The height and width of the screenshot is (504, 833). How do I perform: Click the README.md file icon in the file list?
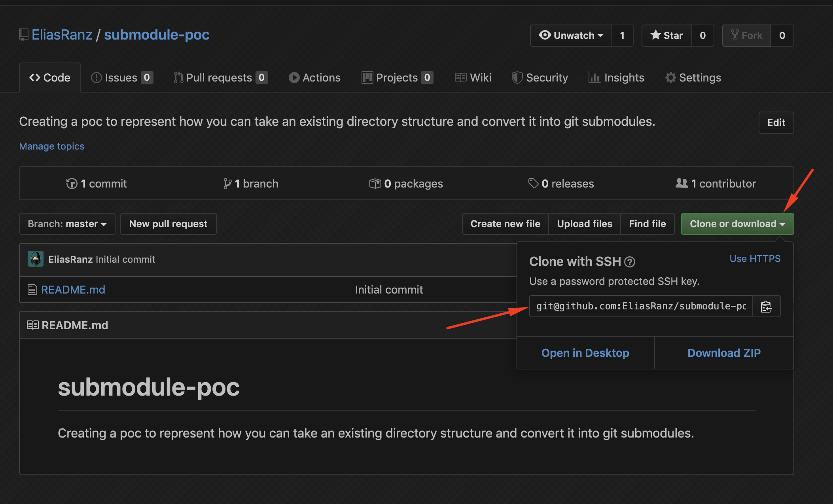tap(32, 290)
